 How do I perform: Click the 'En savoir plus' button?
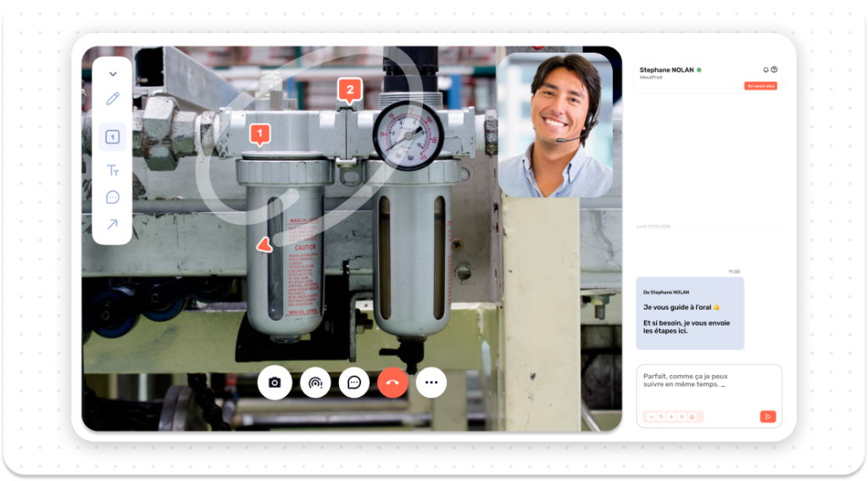point(760,86)
